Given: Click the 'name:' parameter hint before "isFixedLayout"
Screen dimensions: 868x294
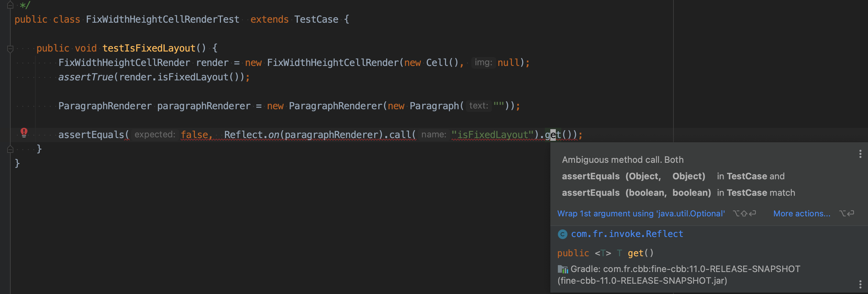Looking at the screenshot, I should coord(434,135).
